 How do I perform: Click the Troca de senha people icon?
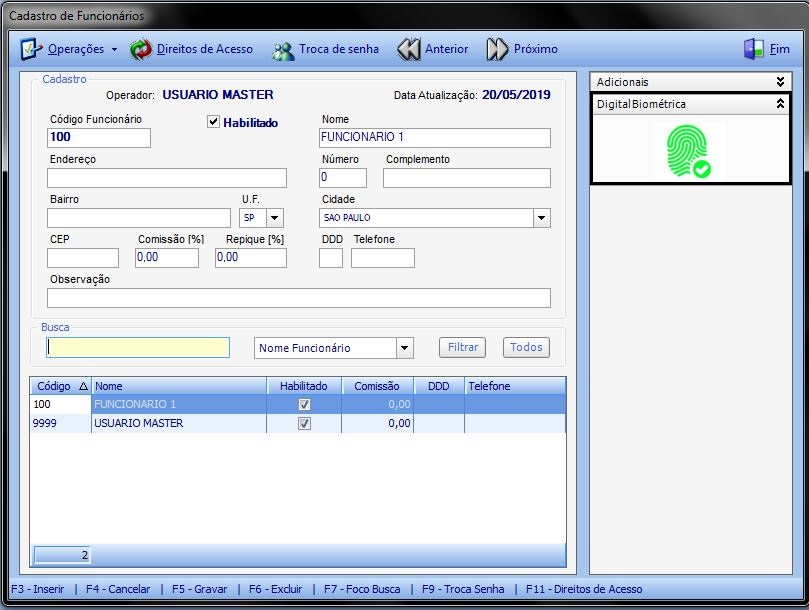(x=283, y=51)
